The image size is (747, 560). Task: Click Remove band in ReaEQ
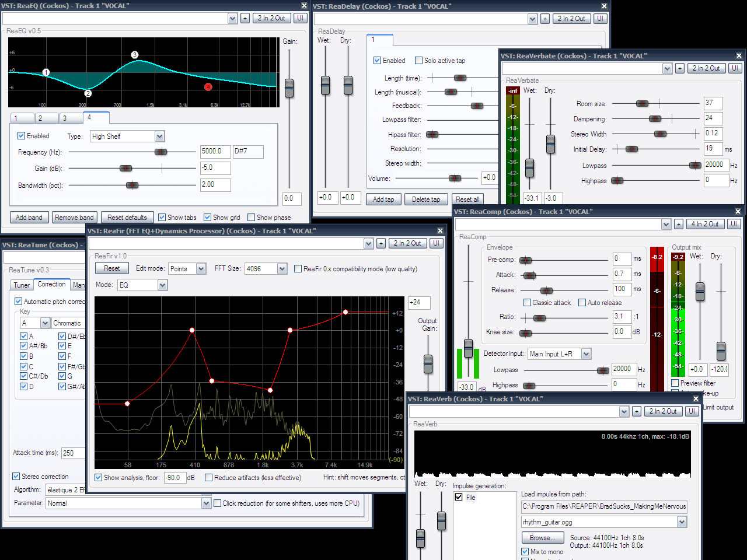click(x=74, y=218)
